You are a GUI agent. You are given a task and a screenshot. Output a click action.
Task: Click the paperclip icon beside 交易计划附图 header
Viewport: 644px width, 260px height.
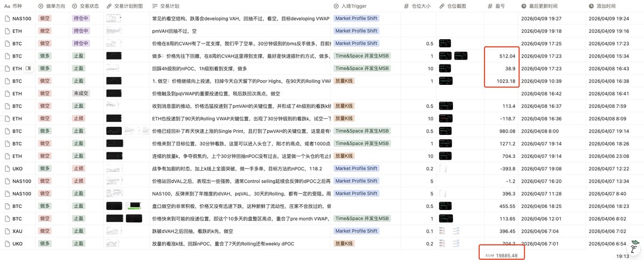(x=109, y=6)
